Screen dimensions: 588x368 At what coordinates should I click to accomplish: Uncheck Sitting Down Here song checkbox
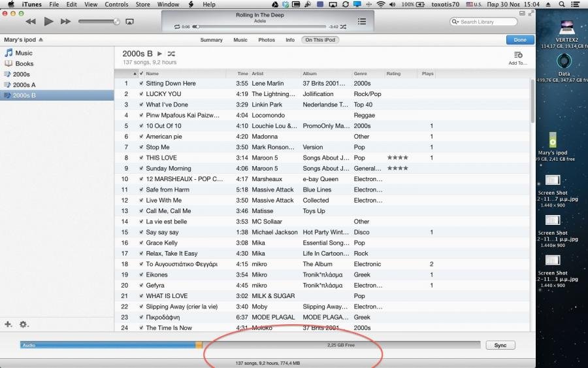tap(141, 83)
